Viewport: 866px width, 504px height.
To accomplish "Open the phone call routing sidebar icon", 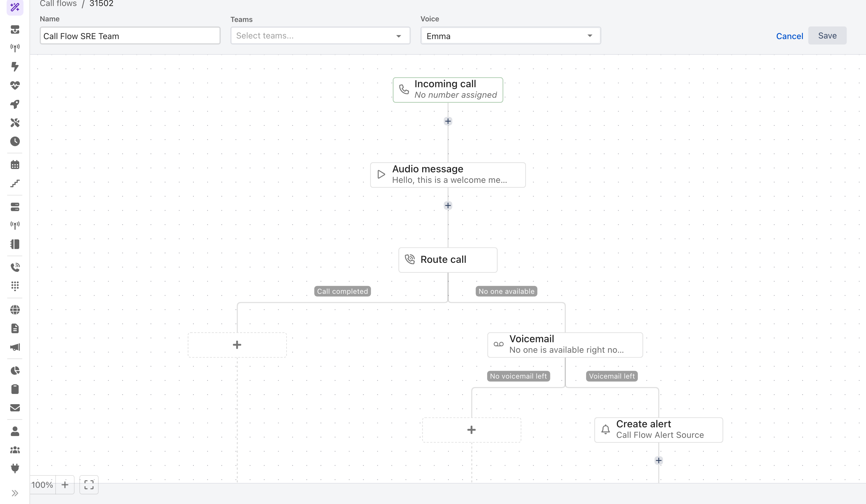I will (x=15, y=267).
